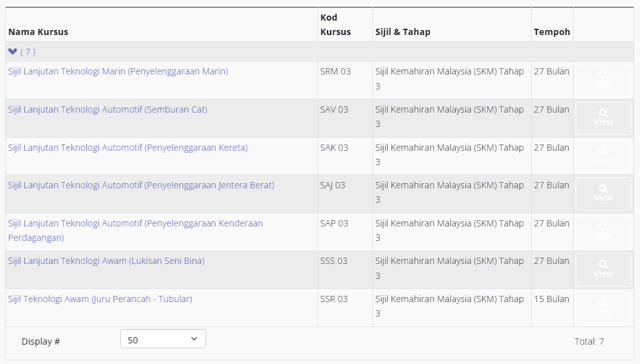Viewport: 640px width, 364px height.
Task: Open Penyelenggaraan Jentera Berat course link
Action: [x=141, y=185]
